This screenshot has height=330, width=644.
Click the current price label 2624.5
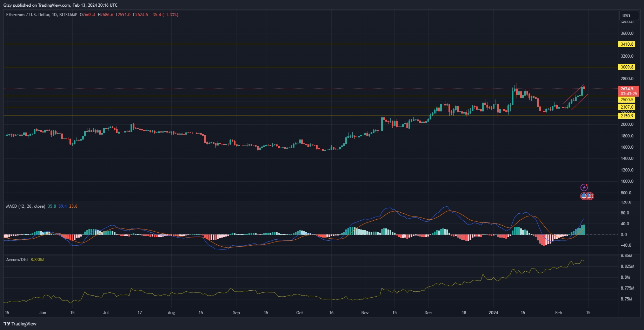pyautogui.click(x=627, y=89)
